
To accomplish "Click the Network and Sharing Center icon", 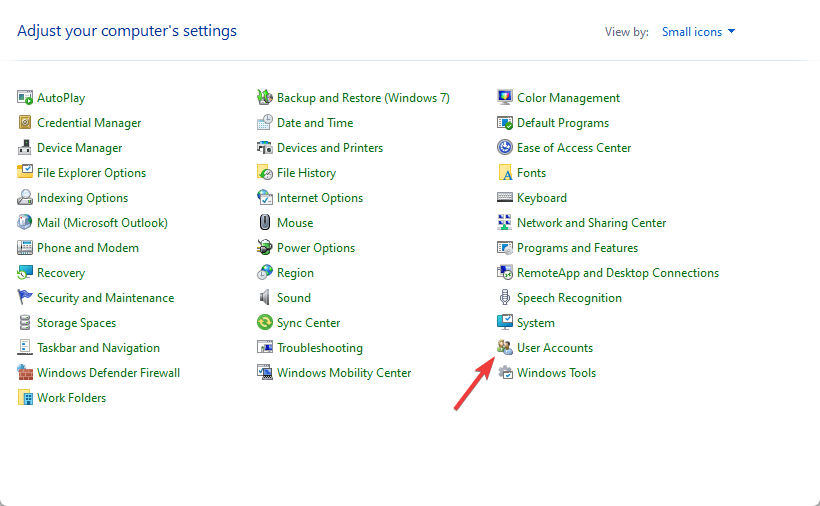I will point(505,223).
